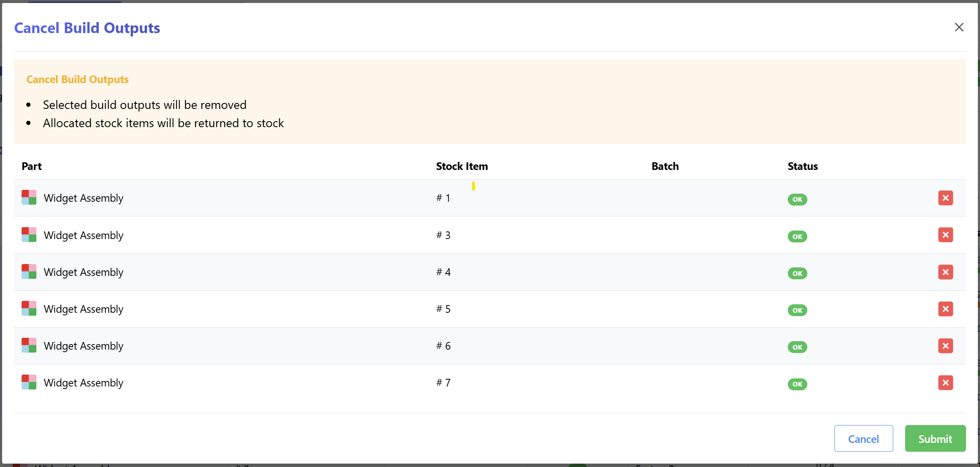The width and height of the screenshot is (980, 467).
Task: Click the Batch column header
Action: click(665, 166)
